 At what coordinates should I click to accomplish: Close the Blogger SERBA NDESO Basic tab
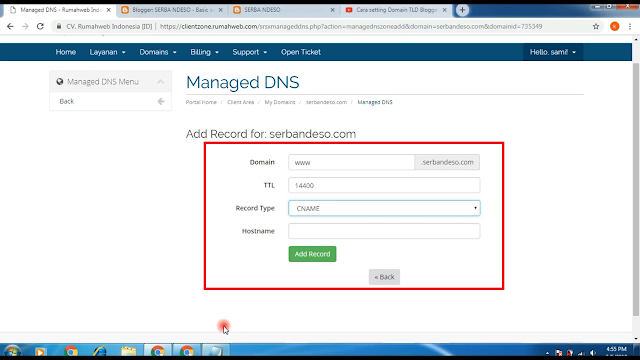[x=220, y=10]
